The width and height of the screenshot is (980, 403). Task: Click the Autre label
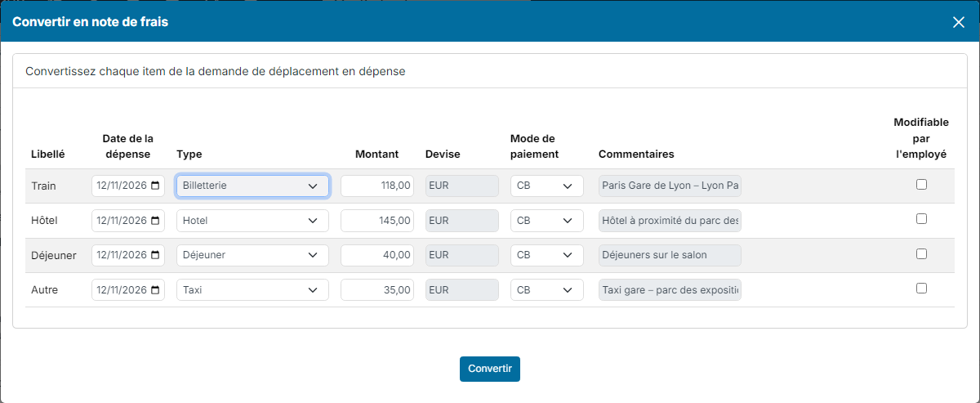pos(44,289)
